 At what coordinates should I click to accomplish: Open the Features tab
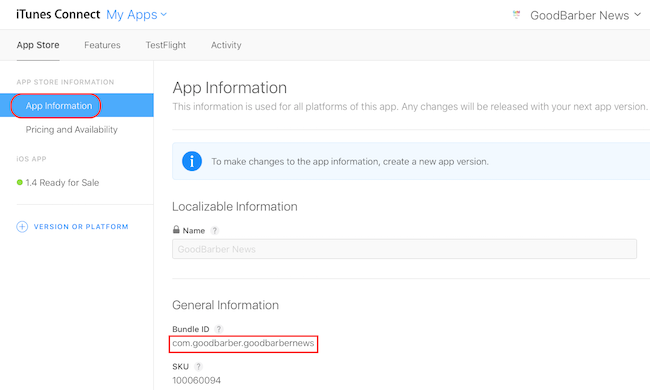click(102, 45)
